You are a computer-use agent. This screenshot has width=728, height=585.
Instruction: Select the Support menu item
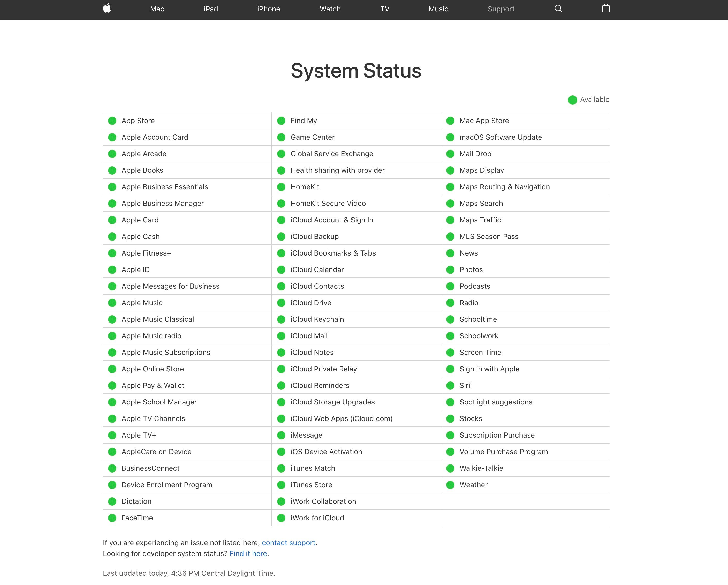(x=501, y=9)
